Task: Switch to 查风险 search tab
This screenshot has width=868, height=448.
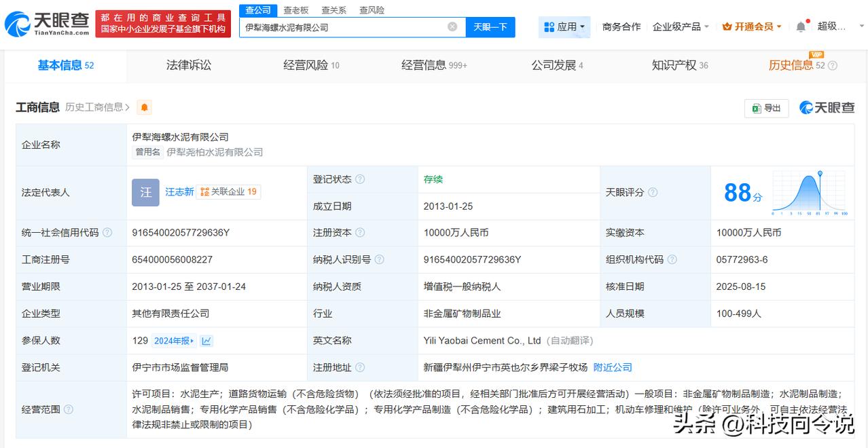Action: pos(372,10)
